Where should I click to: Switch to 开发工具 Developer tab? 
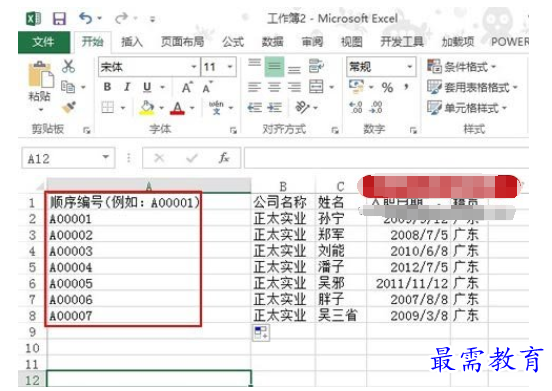point(402,42)
